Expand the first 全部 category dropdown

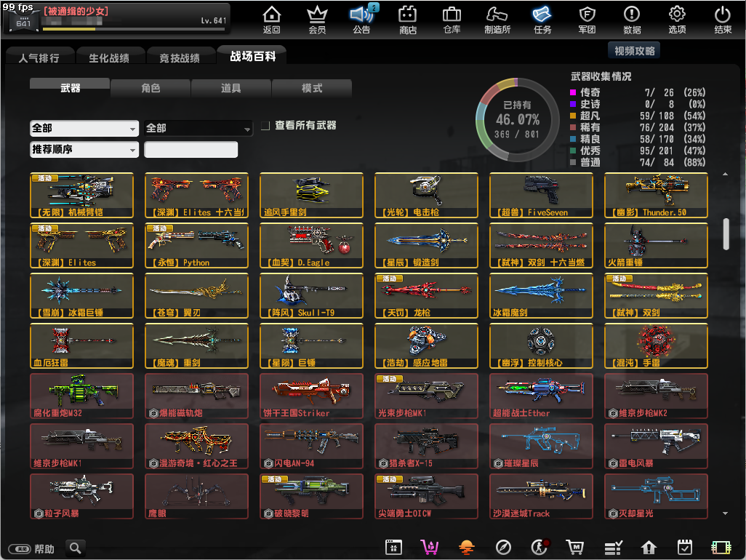84,128
